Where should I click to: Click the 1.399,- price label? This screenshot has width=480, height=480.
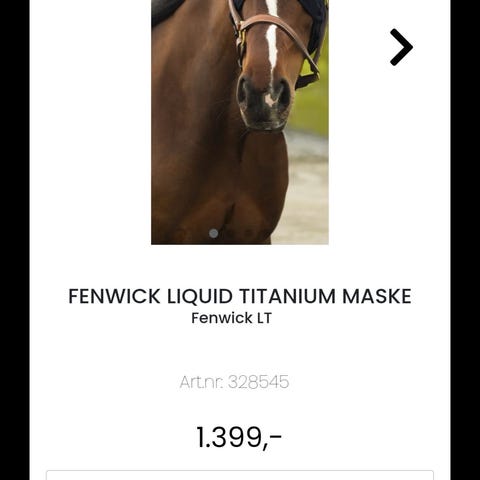coord(239,437)
